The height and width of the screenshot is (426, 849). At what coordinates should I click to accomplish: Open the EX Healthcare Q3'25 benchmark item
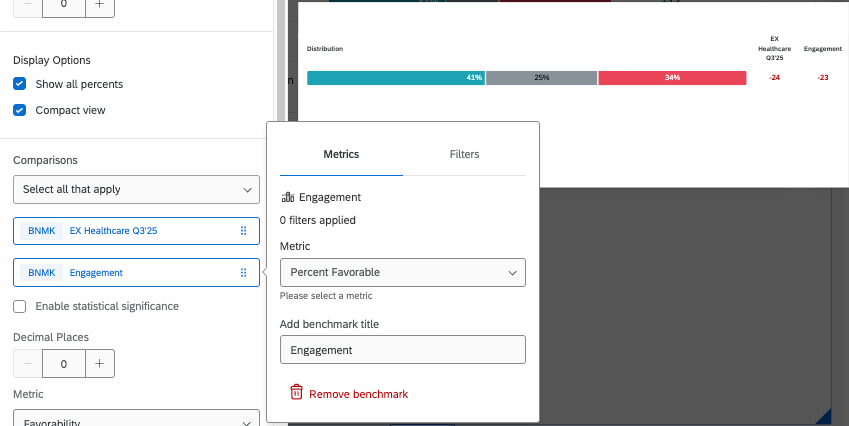(x=136, y=231)
